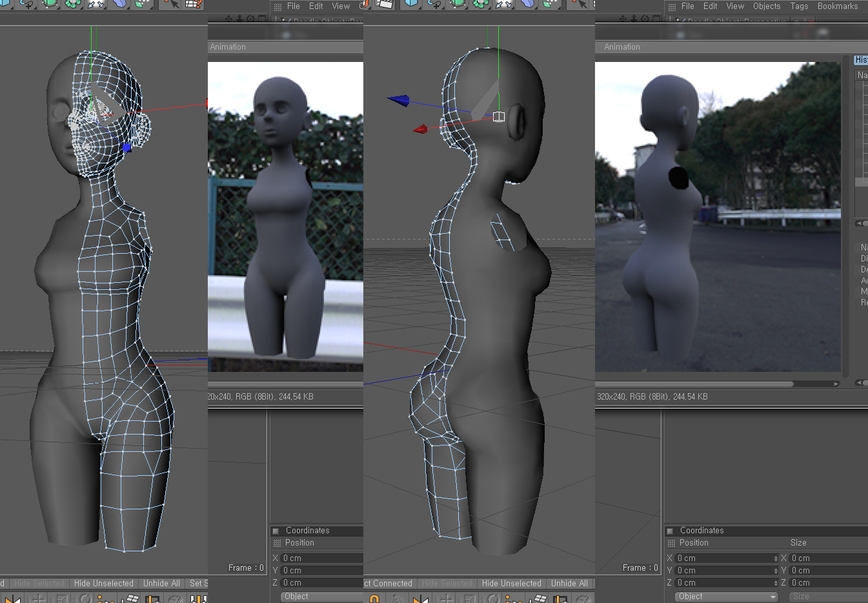The height and width of the screenshot is (603, 868).
Task: Click the blue point handle on head mesh
Action: pos(126,147)
